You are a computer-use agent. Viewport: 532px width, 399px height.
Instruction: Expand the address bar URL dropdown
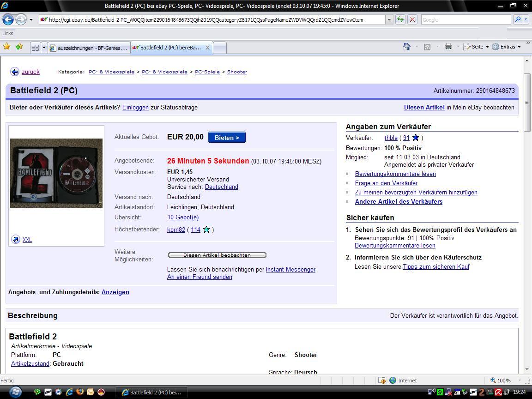tap(389, 20)
